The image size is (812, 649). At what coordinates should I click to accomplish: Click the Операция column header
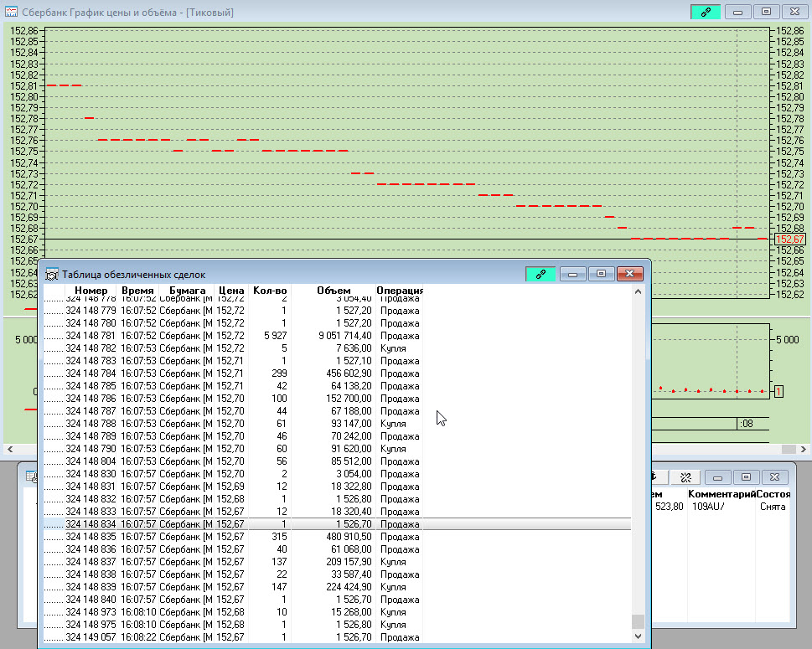[x=400, y=291]
